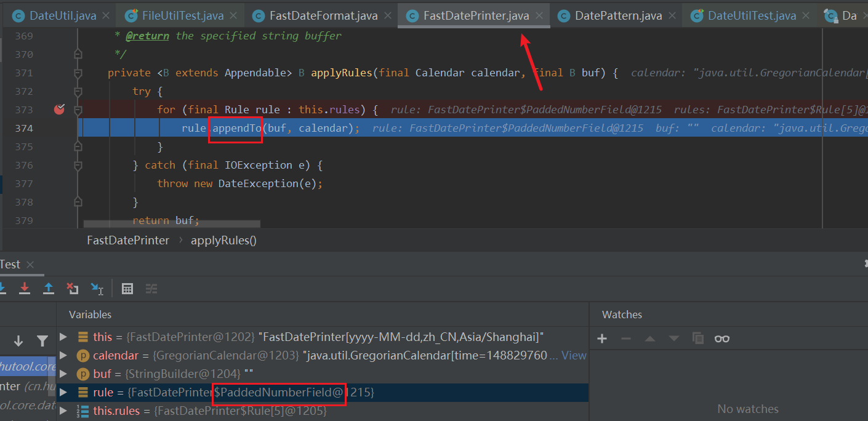Click the comment fold end marker line 370
This screenshot has height=421, width=868.
pyautogui.click(x=78, y=54)
